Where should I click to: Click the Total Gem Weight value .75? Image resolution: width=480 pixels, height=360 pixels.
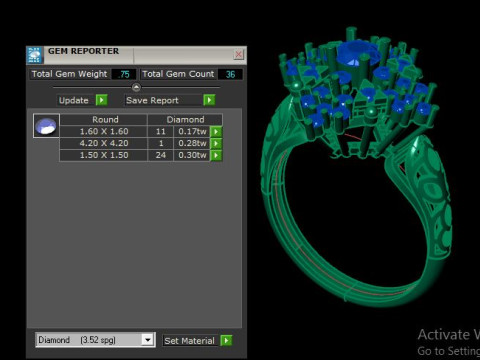click(124, 74)
